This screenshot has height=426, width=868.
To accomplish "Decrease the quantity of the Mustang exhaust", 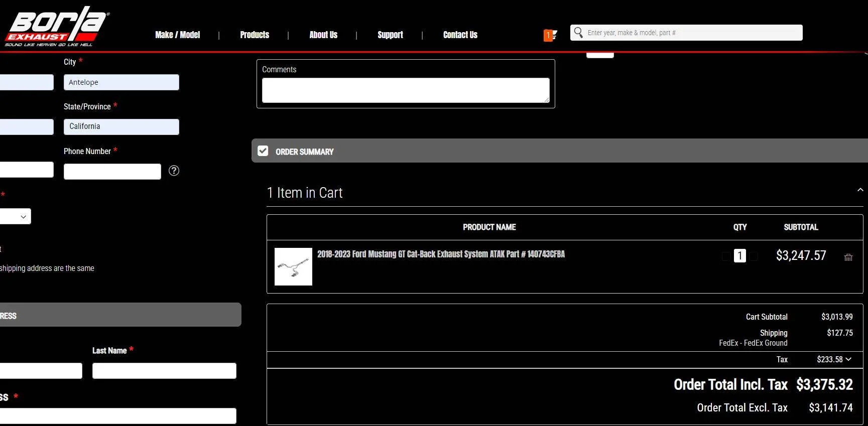I will (x=726, y=256).
